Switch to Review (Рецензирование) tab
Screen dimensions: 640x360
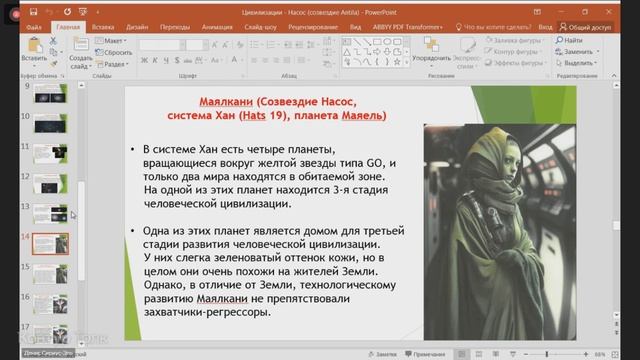pyautogui.click(x=313, y=27)
